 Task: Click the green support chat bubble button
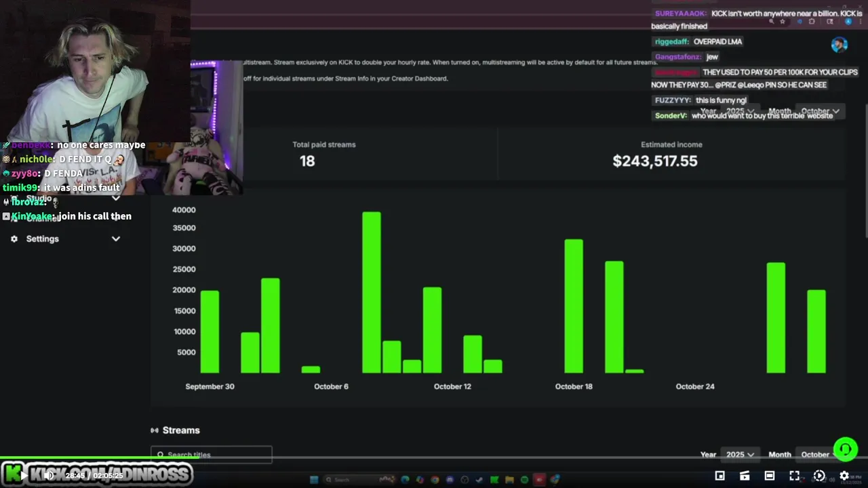tap(845, 449)
